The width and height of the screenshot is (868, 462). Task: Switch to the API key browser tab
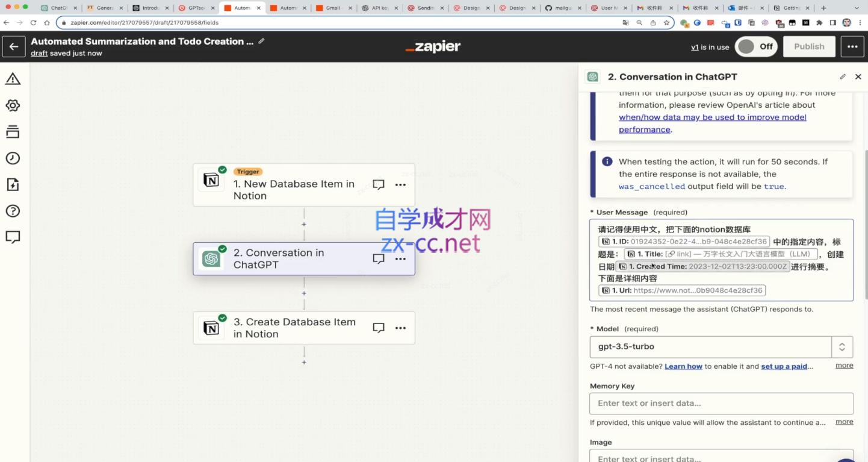379,8
